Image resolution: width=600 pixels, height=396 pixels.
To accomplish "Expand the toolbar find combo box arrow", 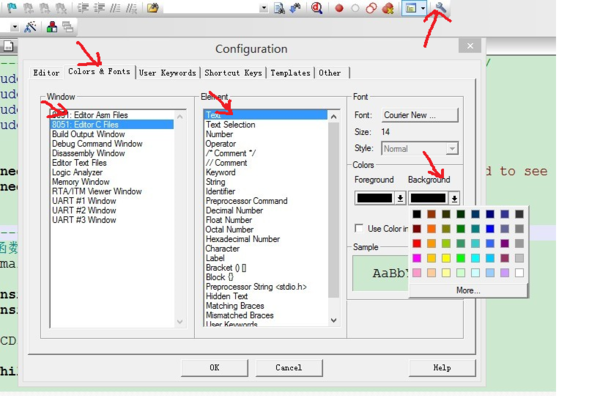I will click(264, 8).
